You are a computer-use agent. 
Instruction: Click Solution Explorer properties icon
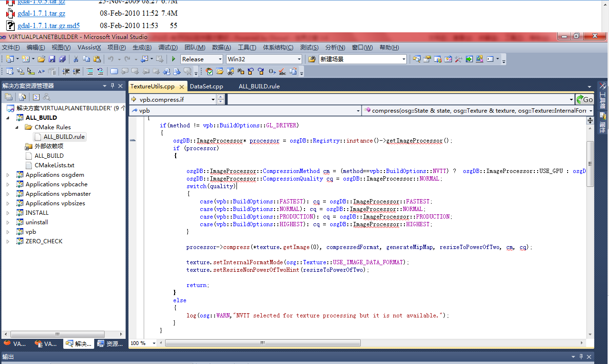pyautogui.click(x=9, y=96)
